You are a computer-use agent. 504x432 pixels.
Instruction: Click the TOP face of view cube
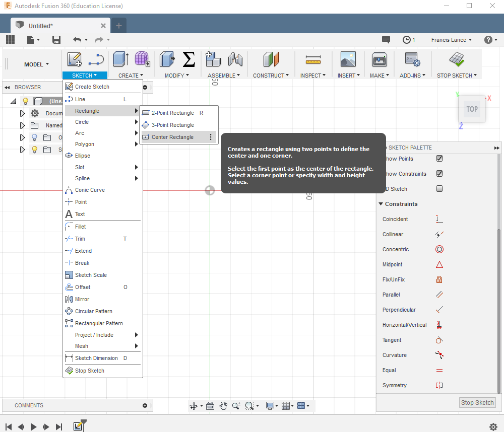pos(472,109)
